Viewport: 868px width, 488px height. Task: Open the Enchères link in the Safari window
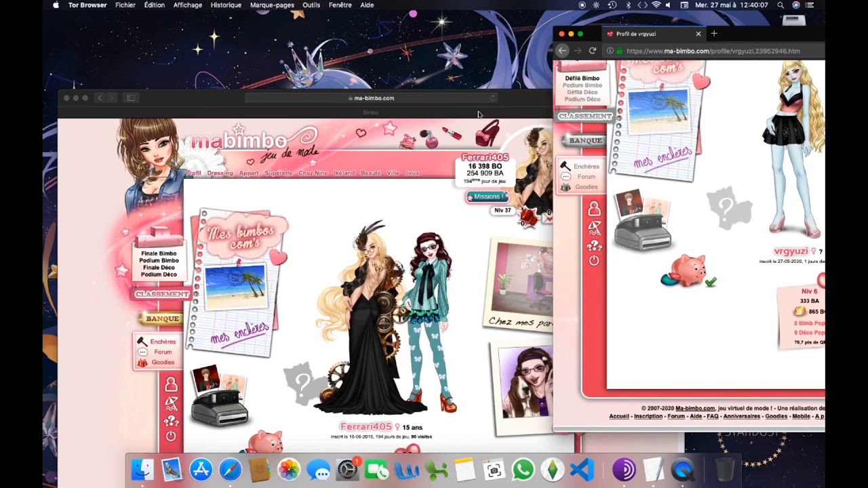[x=163, y=342]
